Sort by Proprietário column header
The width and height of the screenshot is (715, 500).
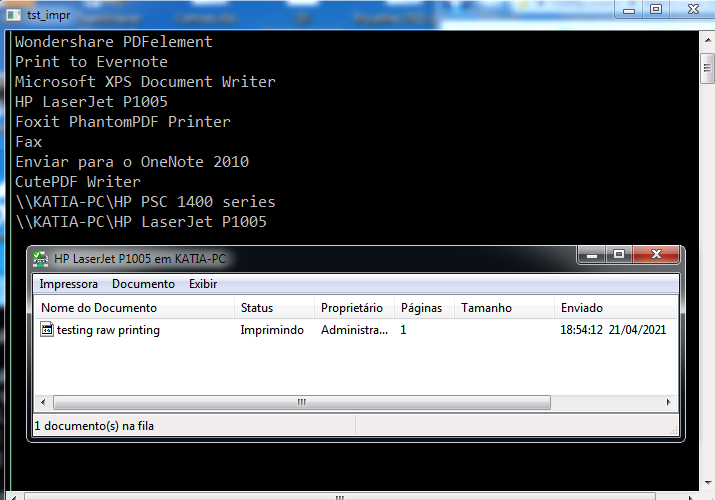pos(355,308)
